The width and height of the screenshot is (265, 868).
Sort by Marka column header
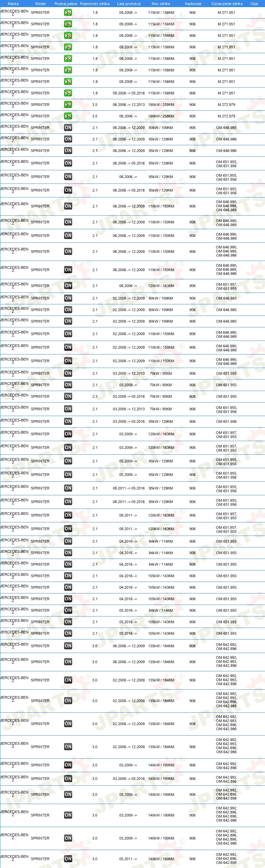(x=13, y=4)
